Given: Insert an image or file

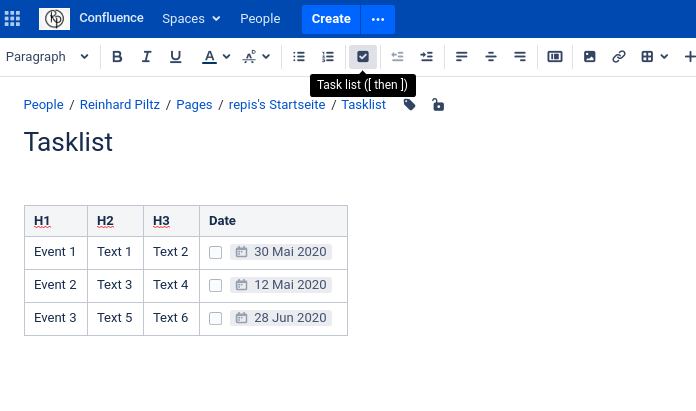Looking at the screenshot, I should pyautogui.click(x=589, y=57).
